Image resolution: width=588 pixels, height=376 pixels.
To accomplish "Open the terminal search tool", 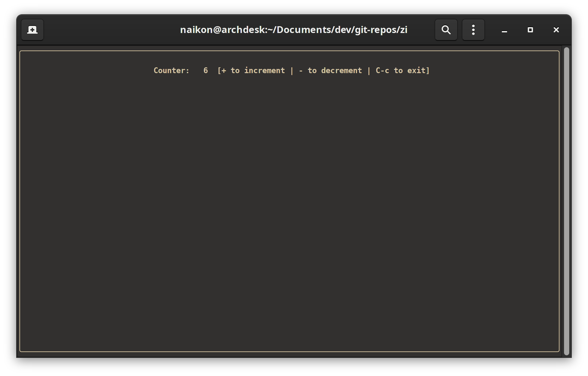I will (x=446, y=30).
